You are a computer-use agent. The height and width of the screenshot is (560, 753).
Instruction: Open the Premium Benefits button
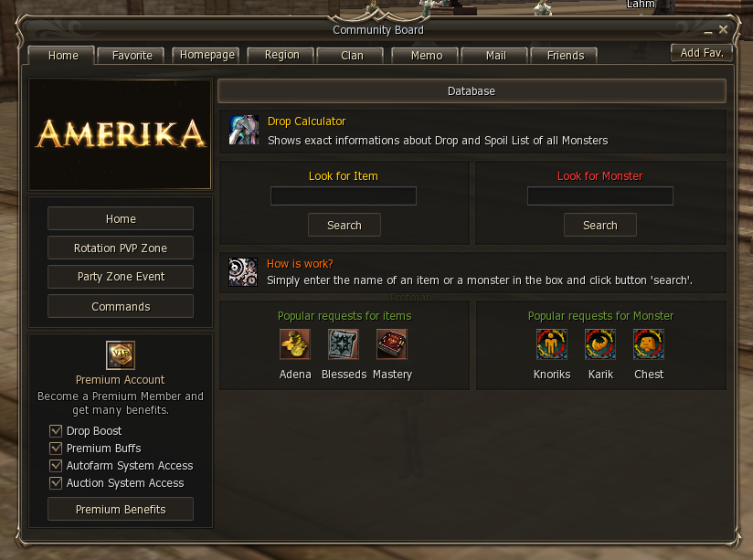click(121, 509)
